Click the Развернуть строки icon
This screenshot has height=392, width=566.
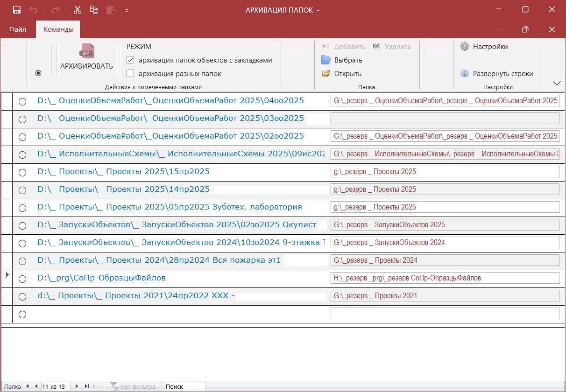(465, 74)
